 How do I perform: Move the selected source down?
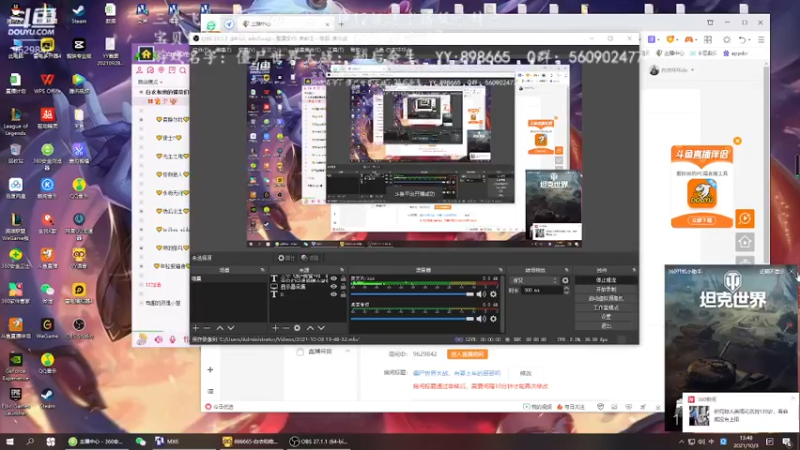click(x=321, y=328)
